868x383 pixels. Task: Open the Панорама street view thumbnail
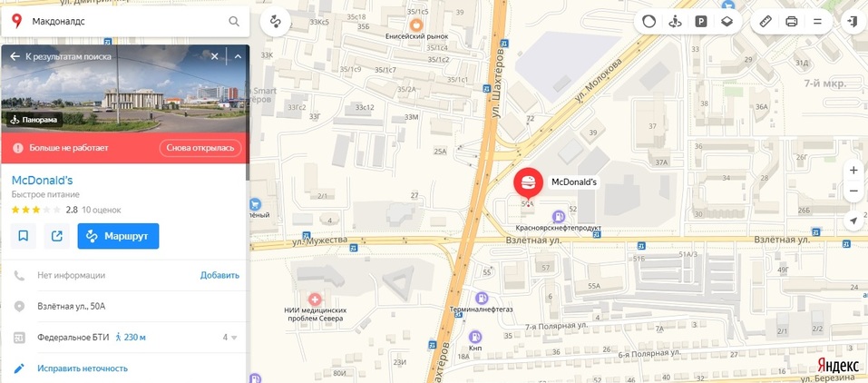pyautogui.click(x=34, y=119)
